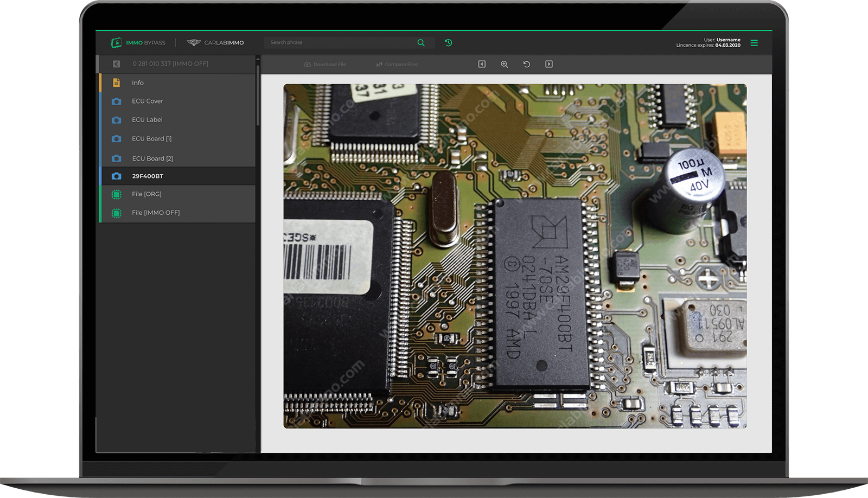Click the yellow document icon beside Info
The width and height of the screenshot is (868, 498).
116,83
